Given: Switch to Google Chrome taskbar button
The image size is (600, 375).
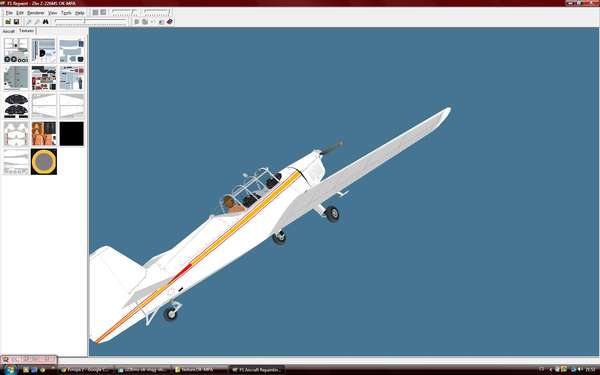Looking at the screenshot, I should (x=87, y=370).
